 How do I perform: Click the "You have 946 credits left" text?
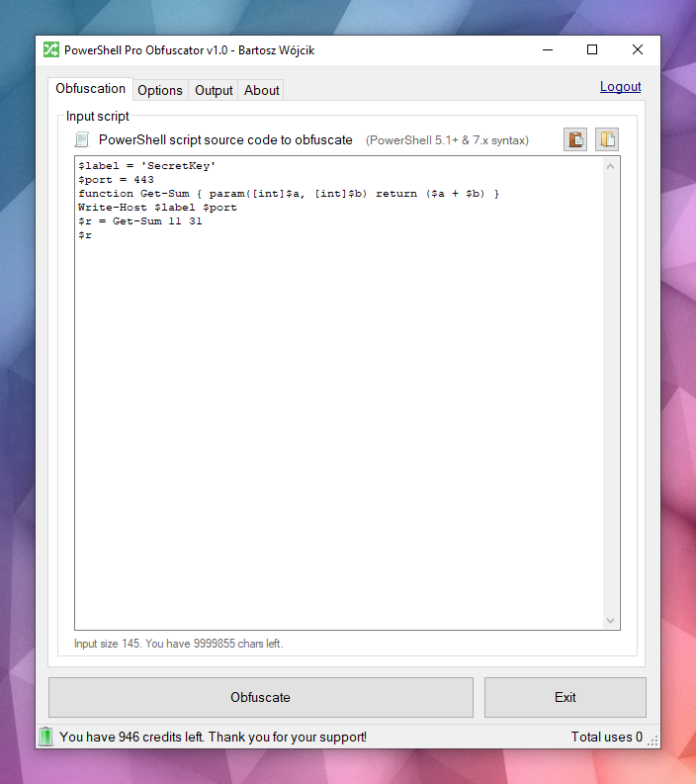tap(213, 737)
